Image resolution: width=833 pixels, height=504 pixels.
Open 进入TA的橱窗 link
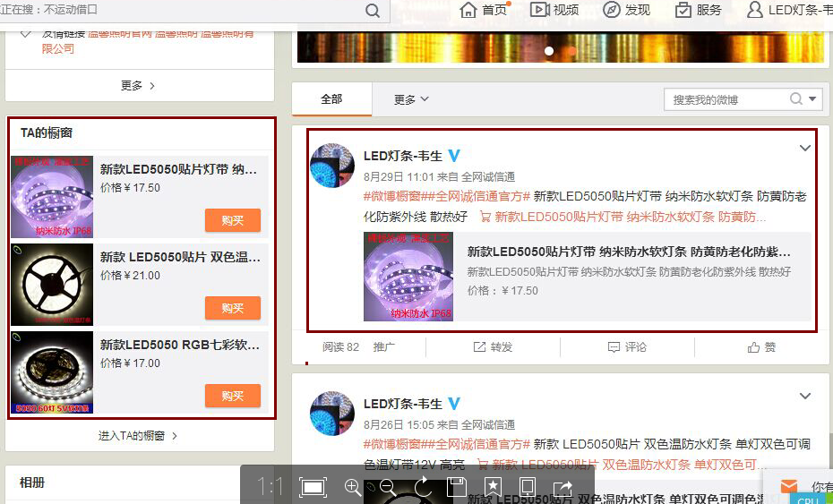[x=138, y=436]
